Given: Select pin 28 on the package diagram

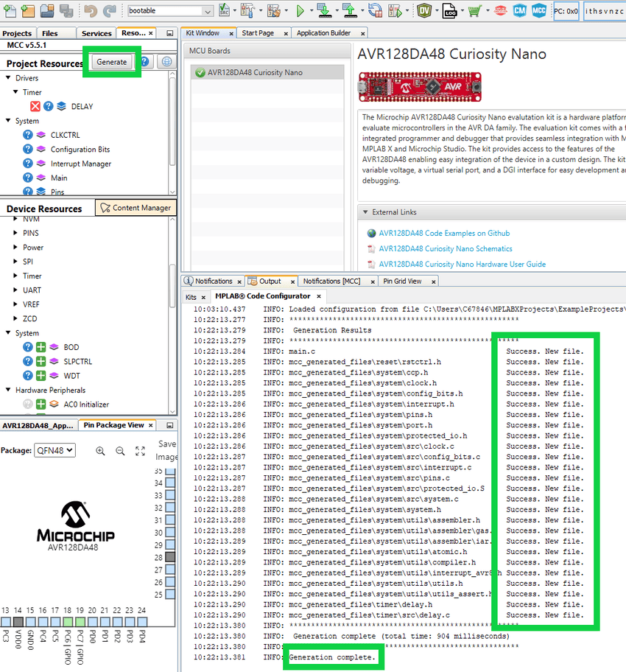Looking at the screenshot, I should (x=170, y=558).
